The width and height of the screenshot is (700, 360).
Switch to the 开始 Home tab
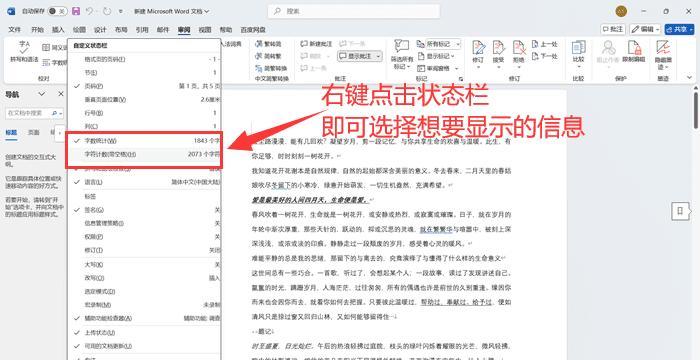[x=38, y=29]
